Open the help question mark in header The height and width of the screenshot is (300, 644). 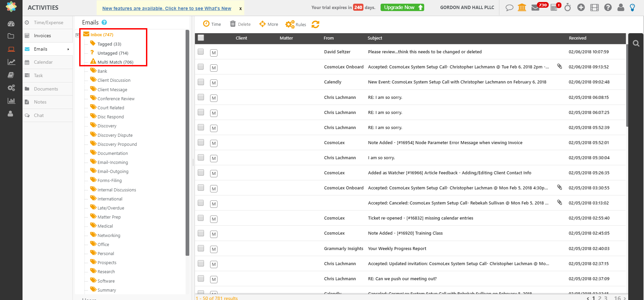[608, 7]
